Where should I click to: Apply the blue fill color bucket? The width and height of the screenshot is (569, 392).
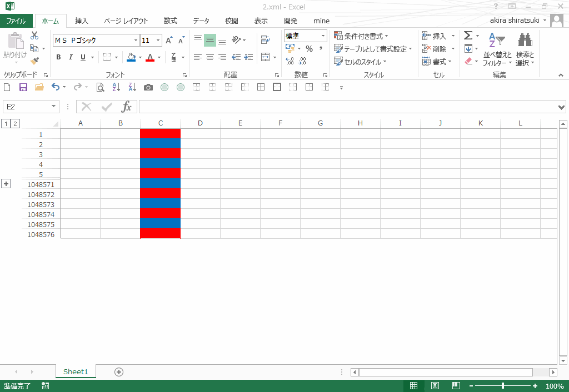131,57
